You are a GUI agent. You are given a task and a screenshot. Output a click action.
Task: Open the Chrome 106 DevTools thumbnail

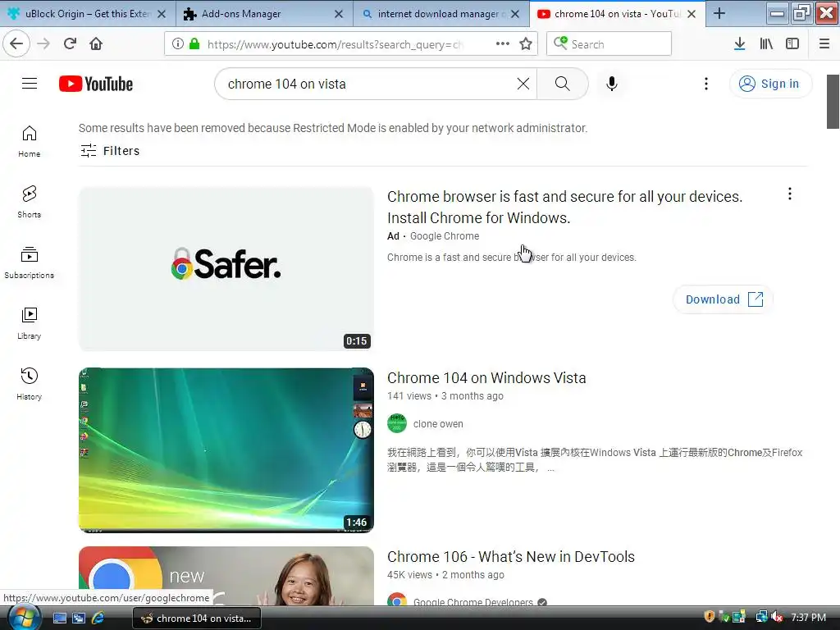(226, 576)
